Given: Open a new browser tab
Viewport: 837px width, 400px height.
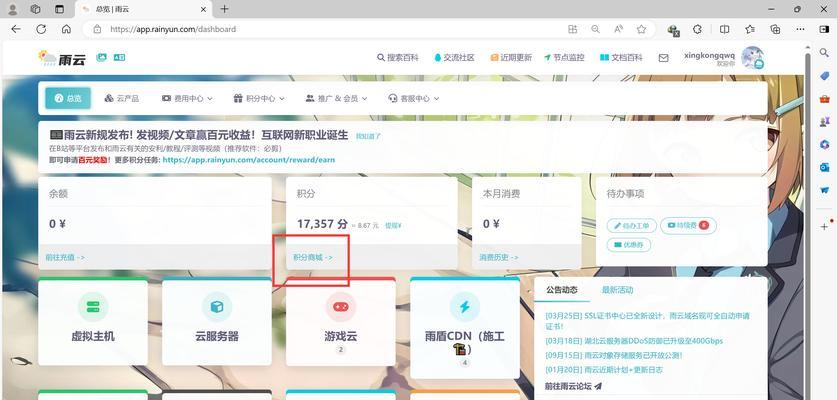Looking at the screenshot, I should pyautogui.click(x=224, y=9).
